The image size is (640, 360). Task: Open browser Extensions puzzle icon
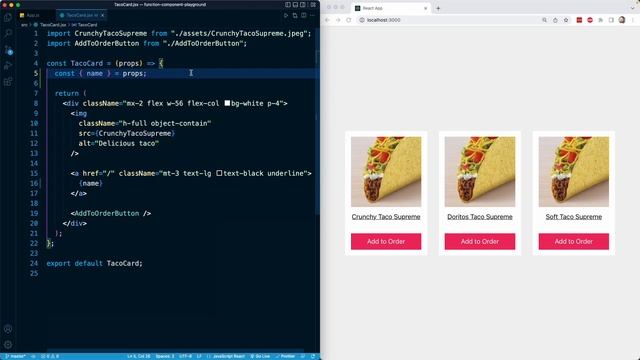click(600, 20)
